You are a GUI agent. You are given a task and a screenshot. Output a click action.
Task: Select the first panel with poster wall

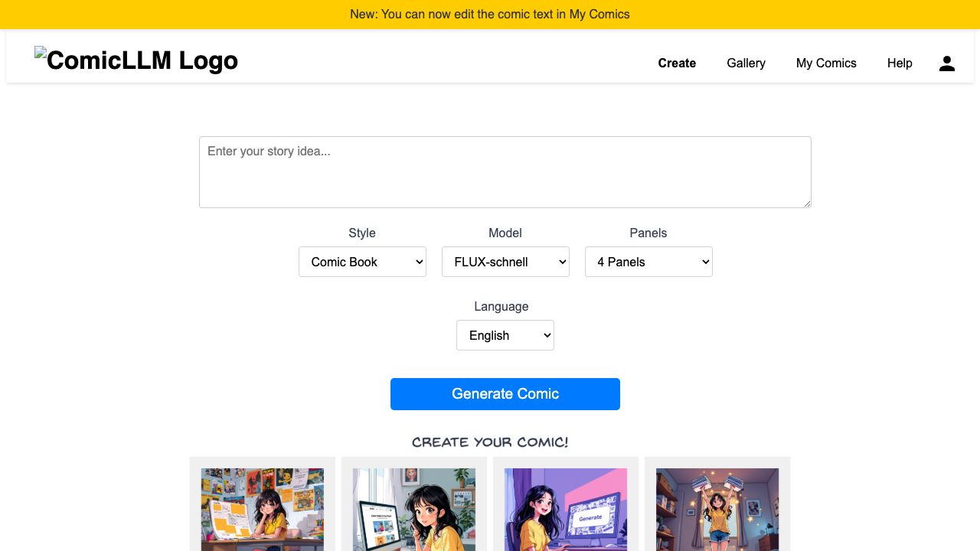(x=263, y=509)
